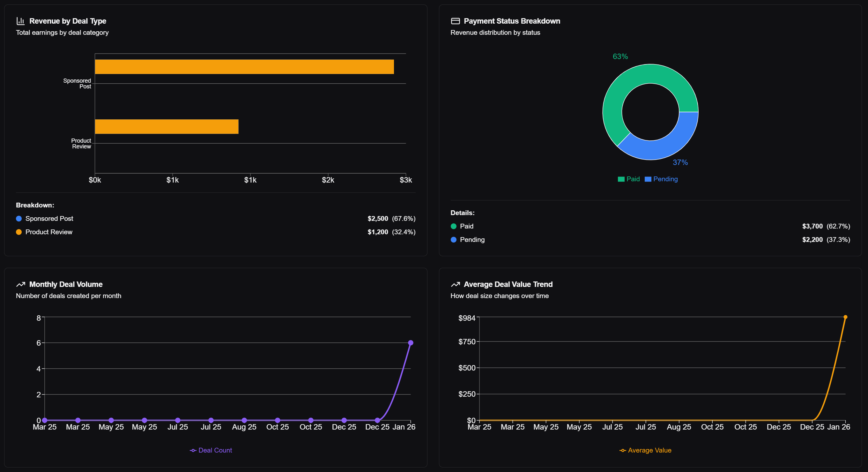Click the Average Value legend marker icon
This screenshot has height=472, width=868.
click(x=622, y=450)
